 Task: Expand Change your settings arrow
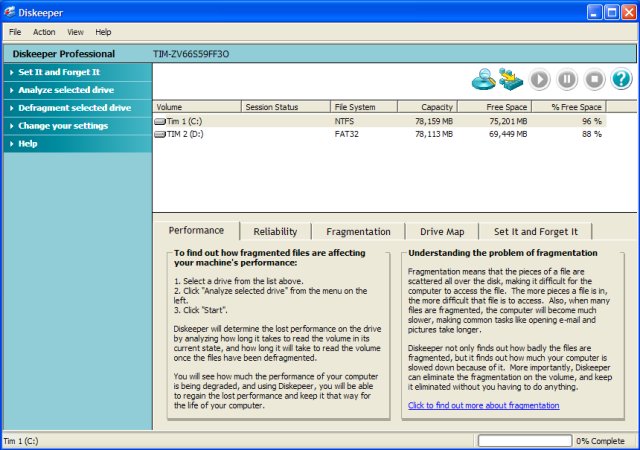(11, 126)
